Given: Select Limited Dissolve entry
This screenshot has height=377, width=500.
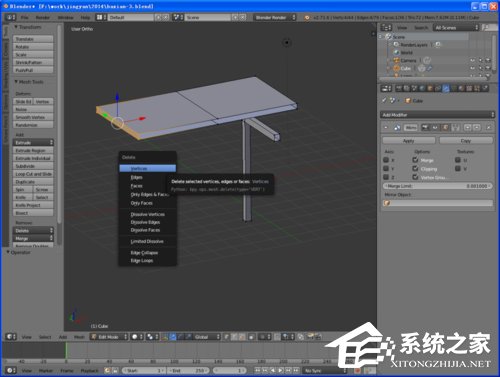Looking at the screenshot, I should 147,241.
